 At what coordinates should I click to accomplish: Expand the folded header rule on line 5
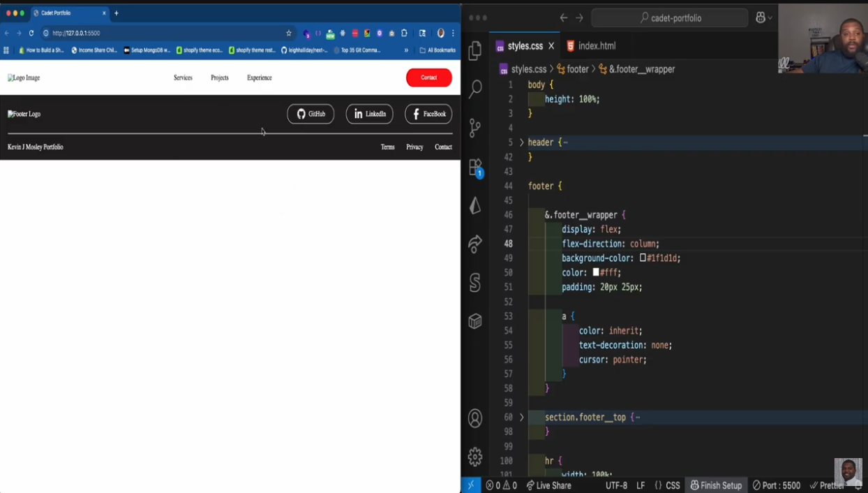[521, 142]
